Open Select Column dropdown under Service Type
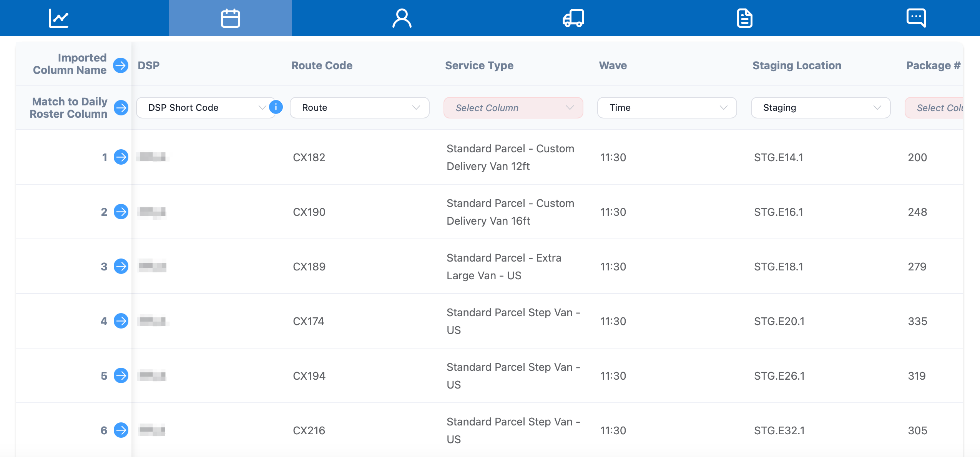Screen dimensions: 980x457 pos(513,108)
